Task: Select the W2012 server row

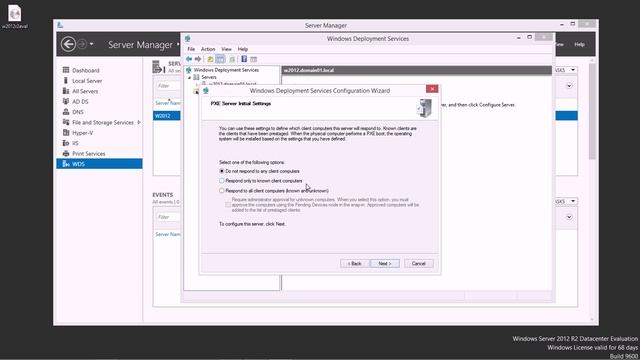Action: 167,116
